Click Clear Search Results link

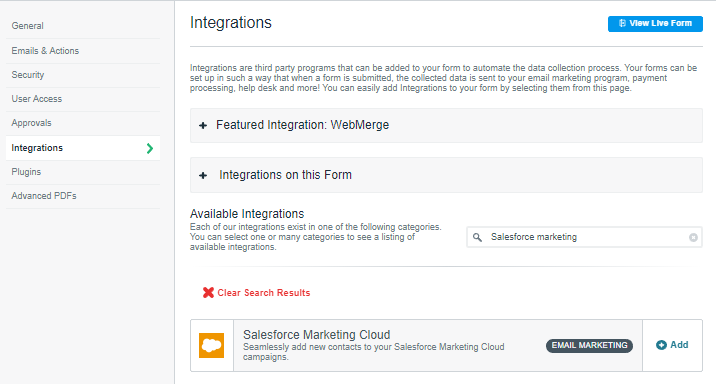click(263, 293)
